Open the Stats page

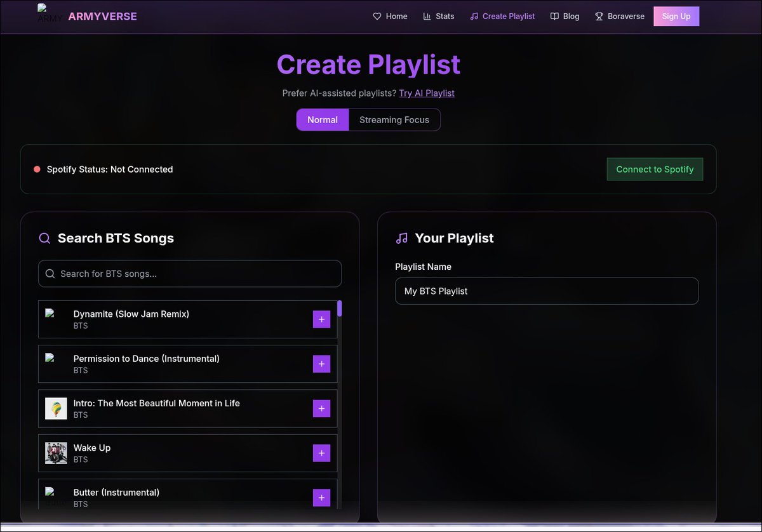click(438, 17)
